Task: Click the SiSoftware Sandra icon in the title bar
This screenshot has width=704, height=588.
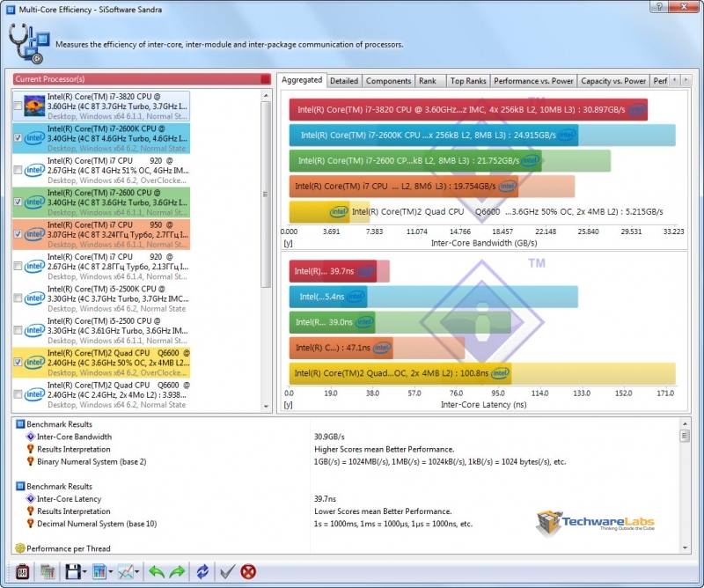Action: (x=11, y=10)
